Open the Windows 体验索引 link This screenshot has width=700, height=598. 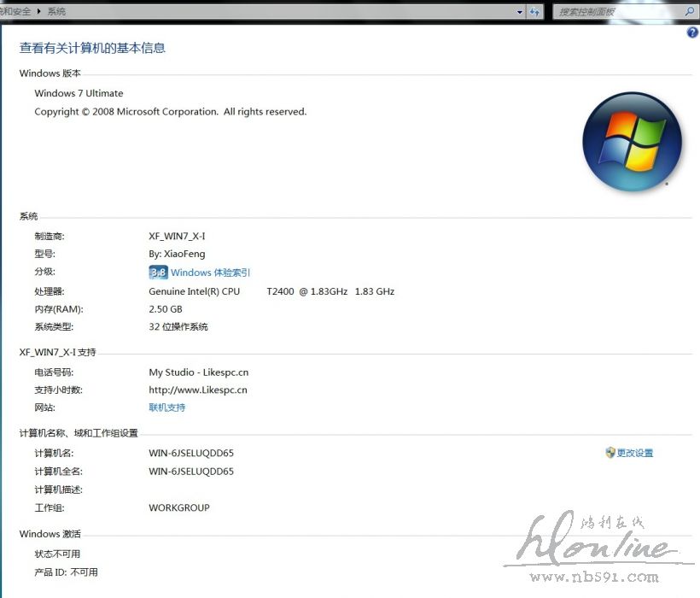point(210,273)
